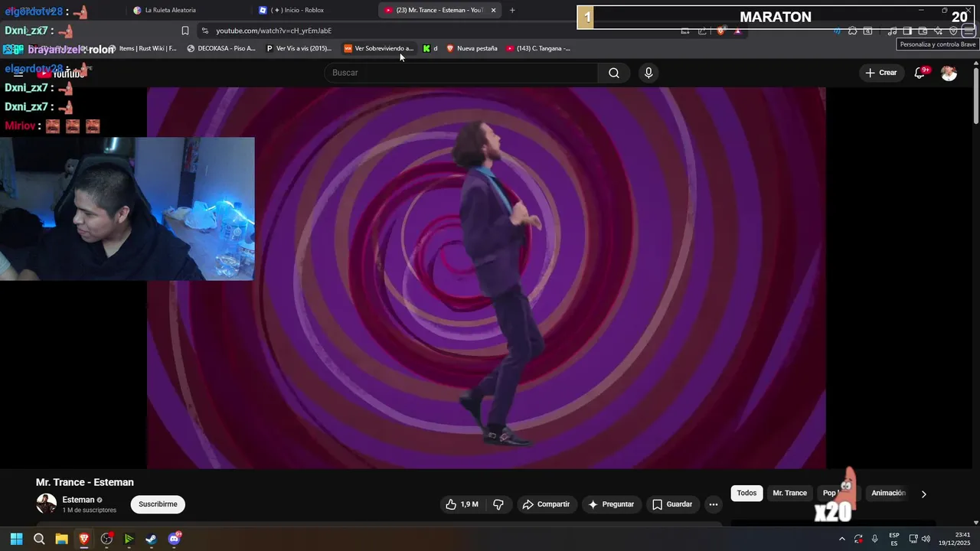The image size is (980, 551).
Task: Open Brave Shields lion icon
Action: (720, 31)
